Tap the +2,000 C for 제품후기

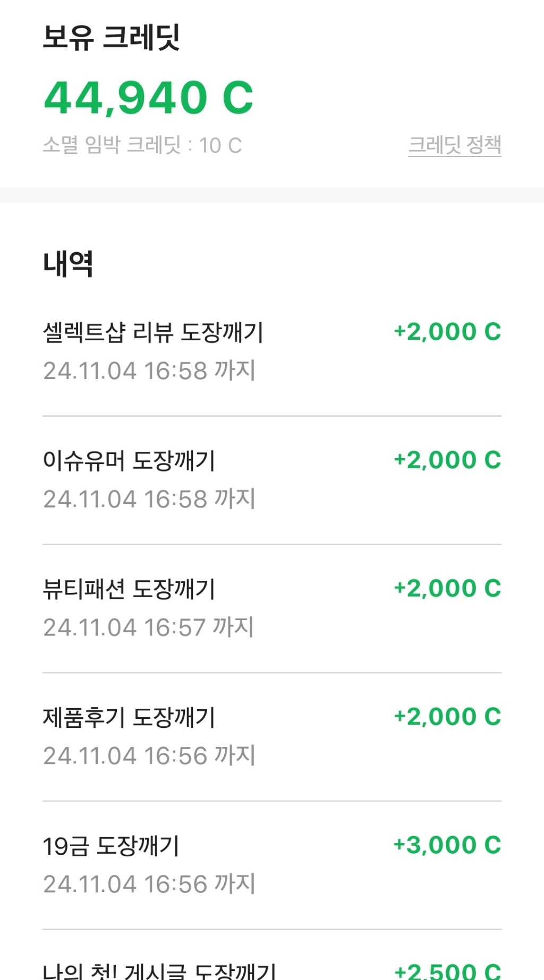pos(447,717)
